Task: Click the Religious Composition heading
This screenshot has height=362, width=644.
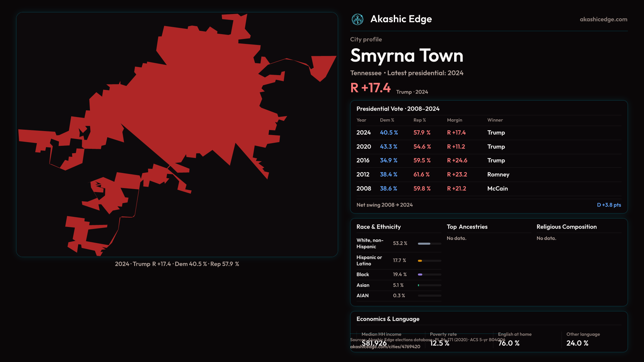Action: coord(566,227)
